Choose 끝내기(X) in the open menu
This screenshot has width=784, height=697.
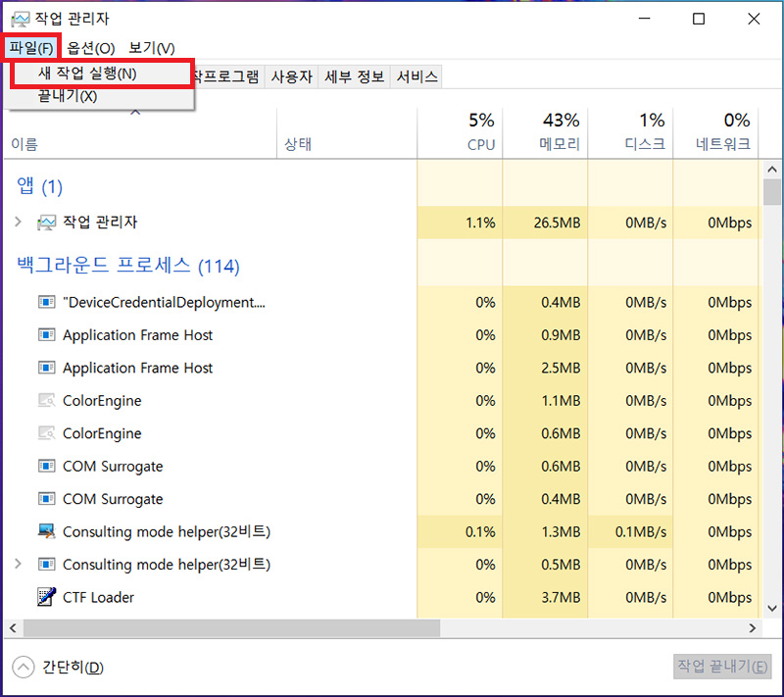[67, 96]
